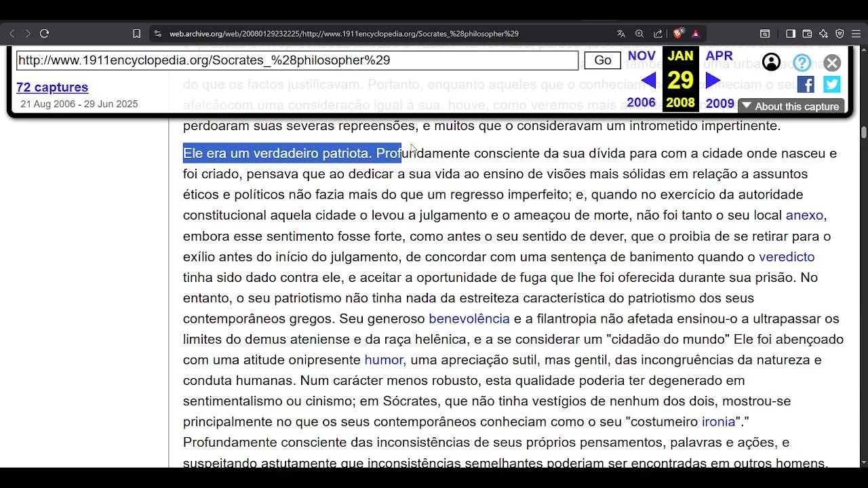Screen dimensions: 868x488
Task: Share capture on Twitter icon
Action: pos(832,85)
